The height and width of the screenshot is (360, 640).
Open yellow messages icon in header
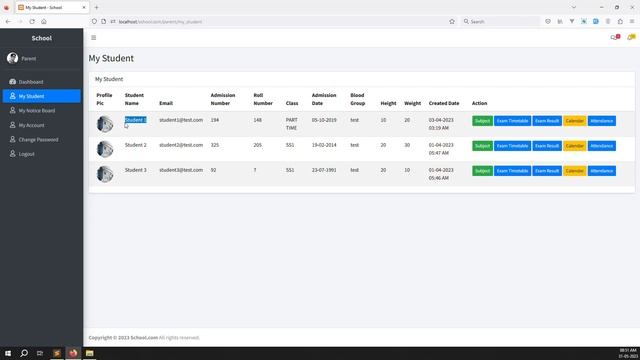click(x=631, y=37)
